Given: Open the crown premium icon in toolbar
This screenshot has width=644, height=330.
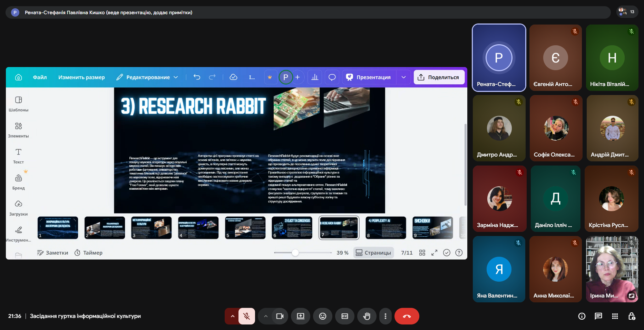Looking at the screenshot, I should 270,77.
